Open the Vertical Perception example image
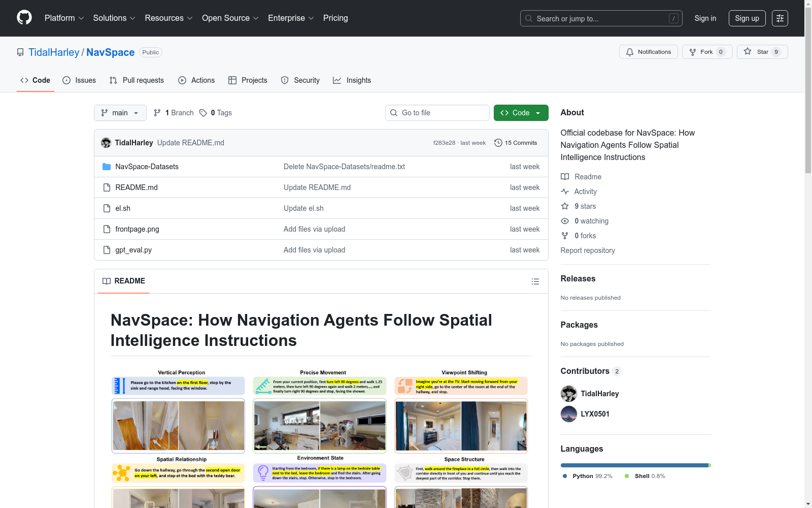This screenshot has width=812, height=508. [x=178, y=425]
